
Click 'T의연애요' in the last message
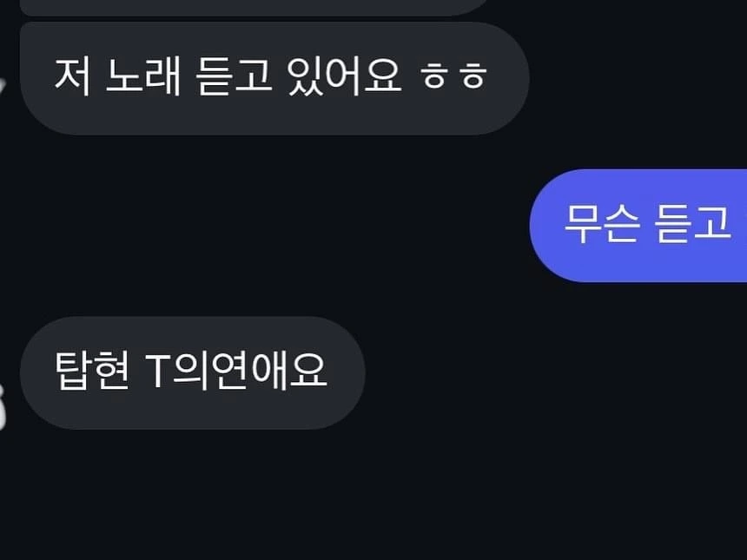click(236, 371)
